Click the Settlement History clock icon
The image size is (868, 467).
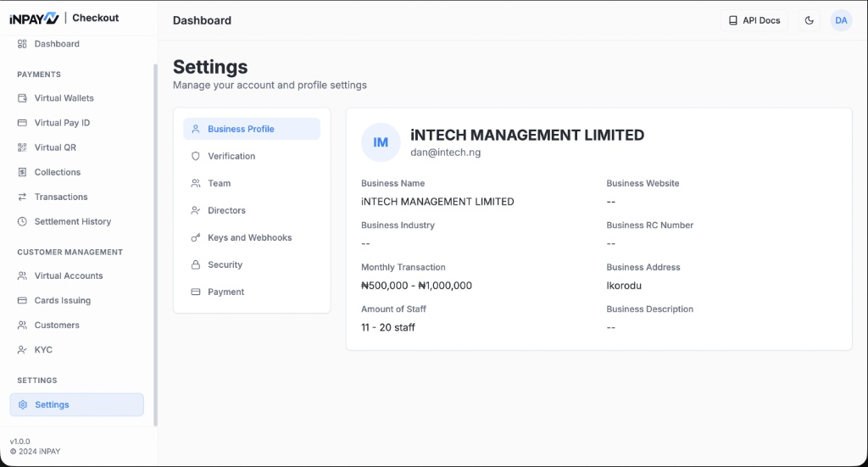click(23, 221)
